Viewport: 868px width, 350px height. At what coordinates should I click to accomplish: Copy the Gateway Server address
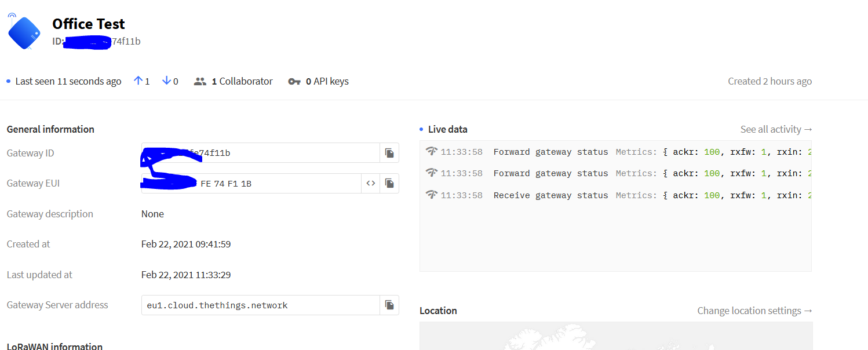(x=389, y=305)
